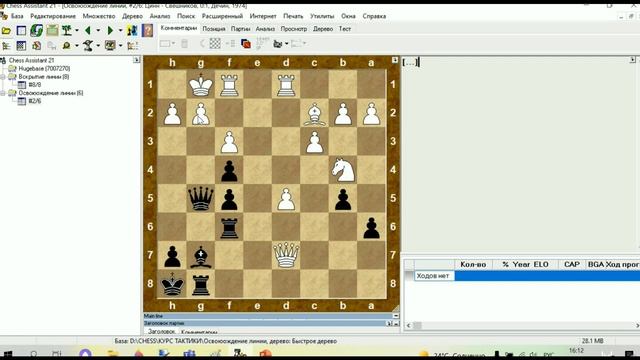Open the Справка menu
The image size is (640, 360).
click(374, 16)
